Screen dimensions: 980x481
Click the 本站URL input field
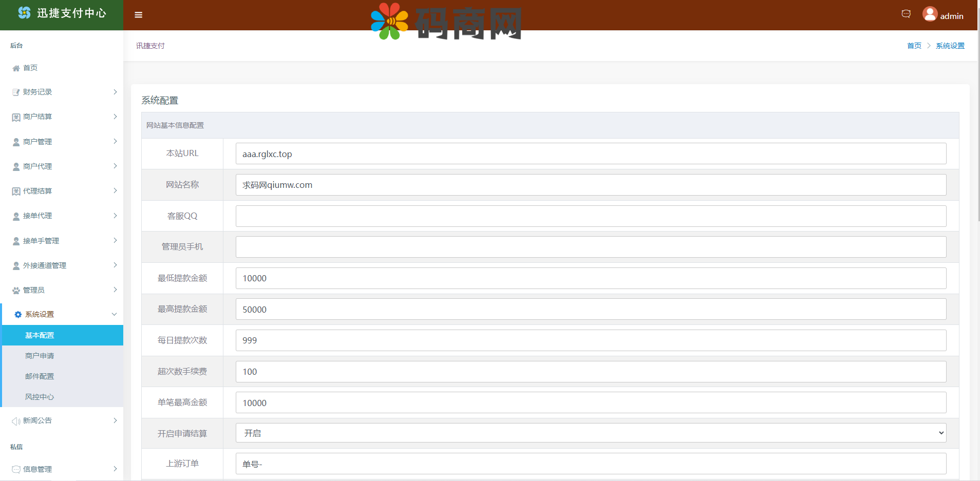[591, 153]
